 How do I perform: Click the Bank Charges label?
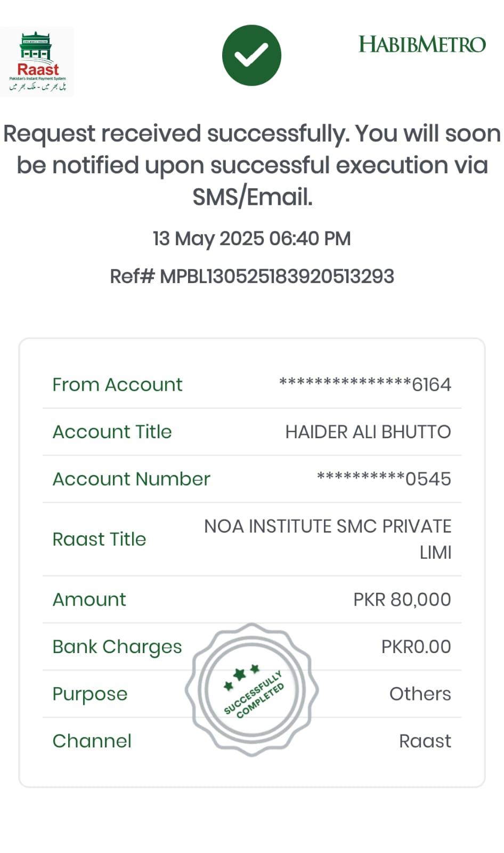[x=117, y=647]
